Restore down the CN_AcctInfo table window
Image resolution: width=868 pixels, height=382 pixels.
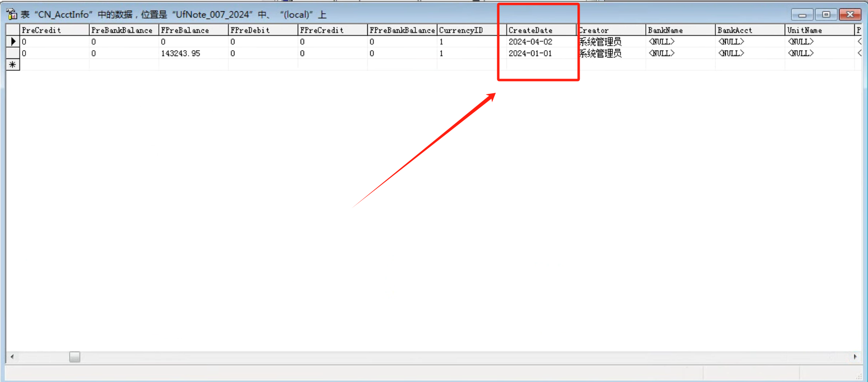(x=826, y=15)
